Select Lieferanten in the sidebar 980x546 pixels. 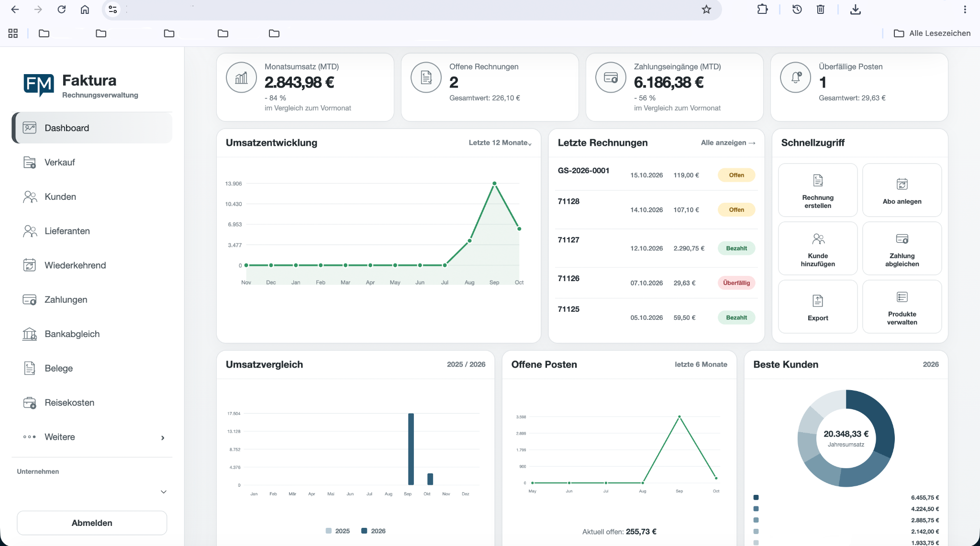[92, 231]
